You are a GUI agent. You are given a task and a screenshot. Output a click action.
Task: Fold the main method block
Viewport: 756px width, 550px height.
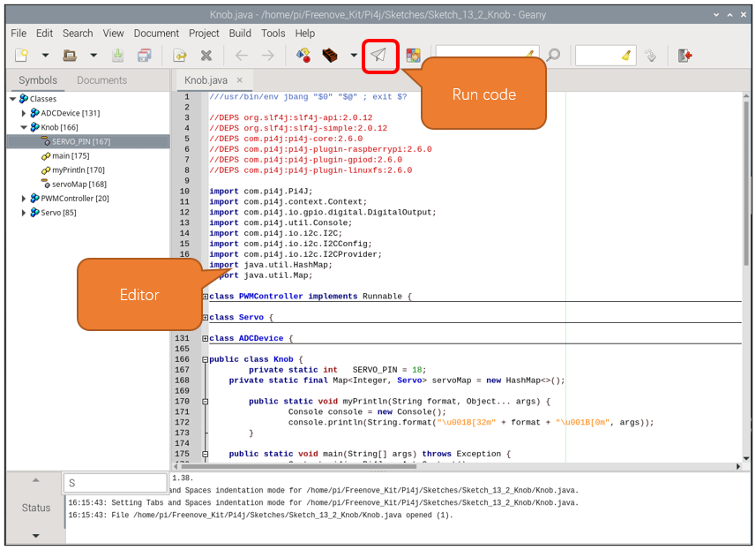click(206, 454)
